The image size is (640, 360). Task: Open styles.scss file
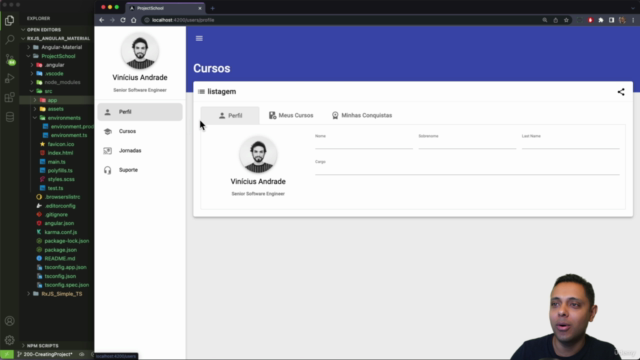coord(61,179)
